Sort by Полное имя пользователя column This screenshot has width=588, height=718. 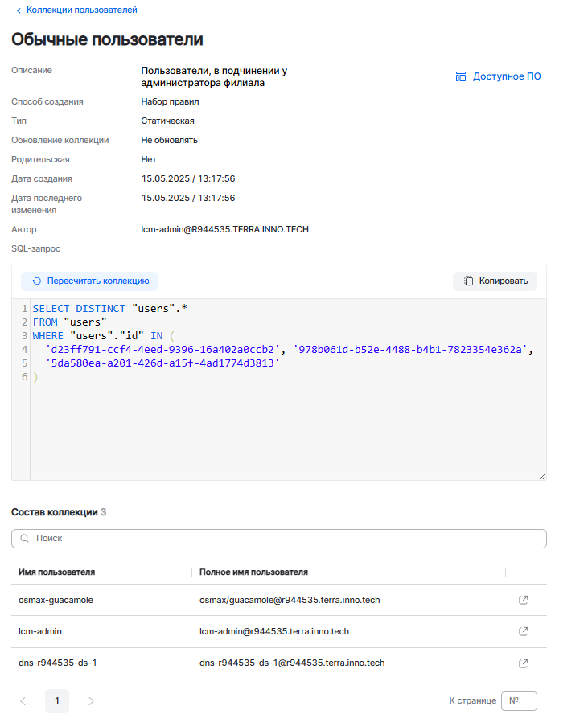(x=253, y=572)
